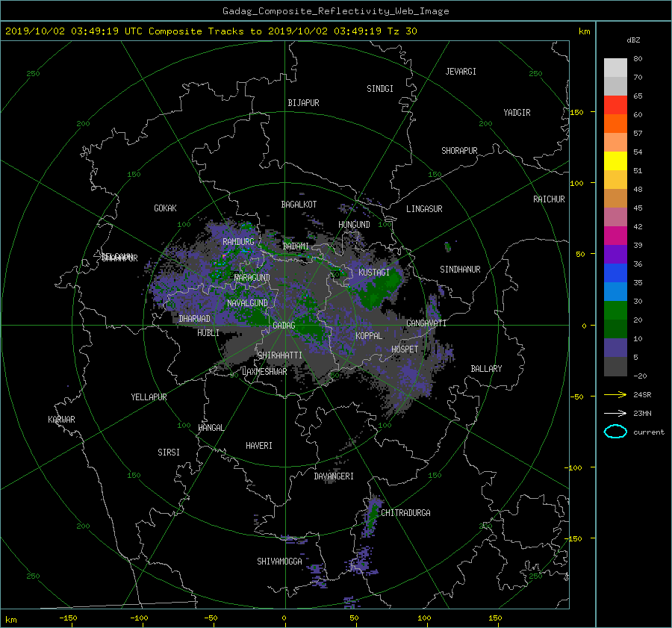
Task: Click the KUSTAGI city label
Action: 374,273
